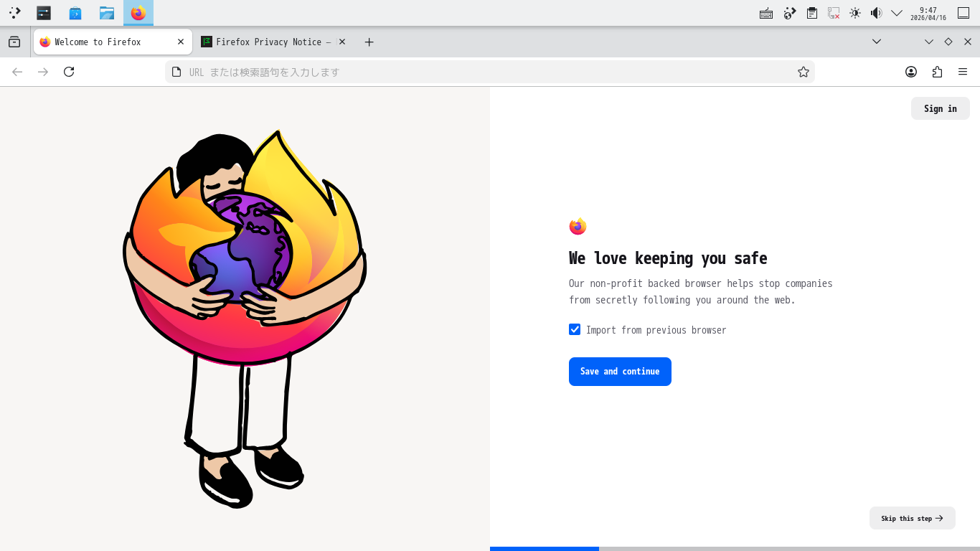Expand the list all tabs chevron

point(877,42)
